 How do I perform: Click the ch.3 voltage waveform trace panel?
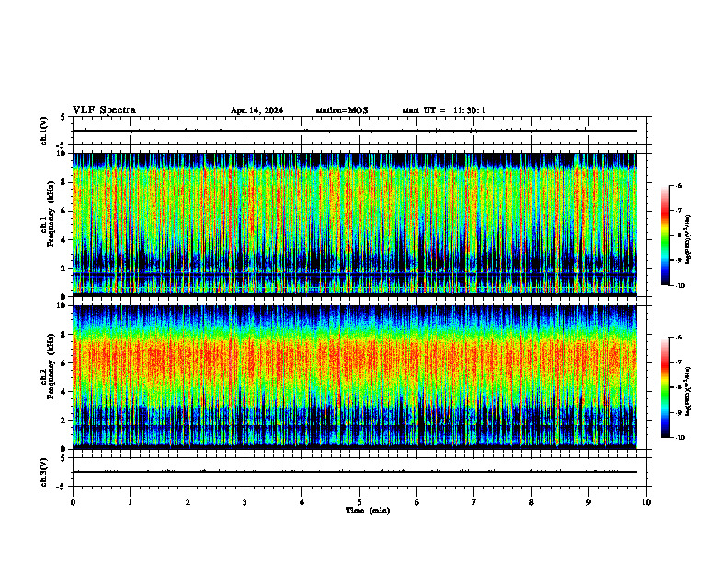[359, 472]
